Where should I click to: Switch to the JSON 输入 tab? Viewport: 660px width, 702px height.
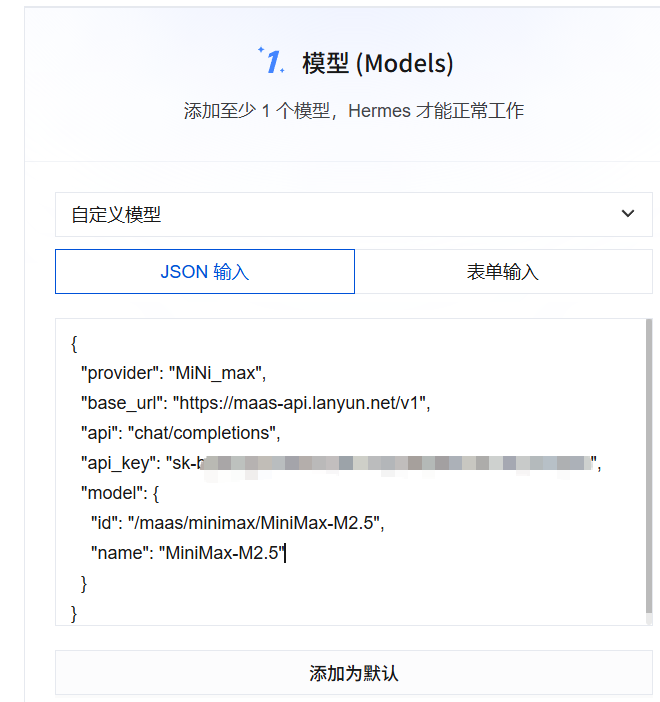(205, 271)
